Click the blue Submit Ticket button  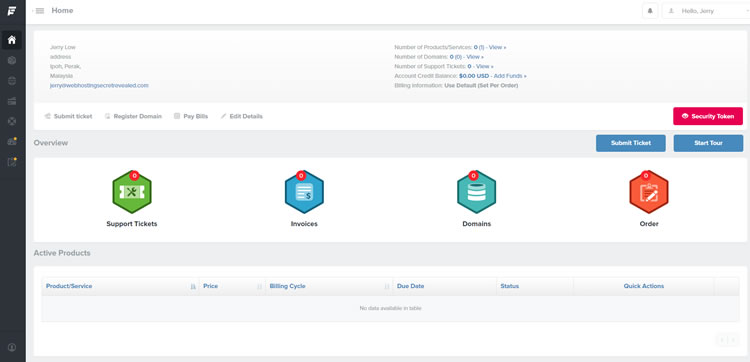click(630, 143)
